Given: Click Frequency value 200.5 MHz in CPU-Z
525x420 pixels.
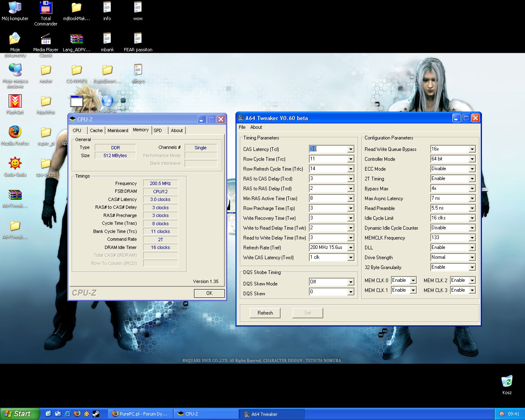Looking at the screenshot, I should click(160, 183).
